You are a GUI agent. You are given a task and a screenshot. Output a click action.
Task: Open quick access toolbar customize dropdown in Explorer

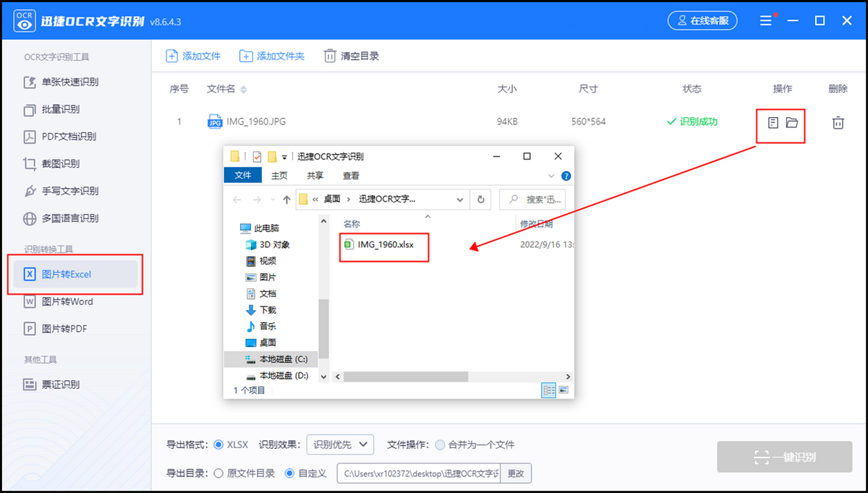click(284, 157)
